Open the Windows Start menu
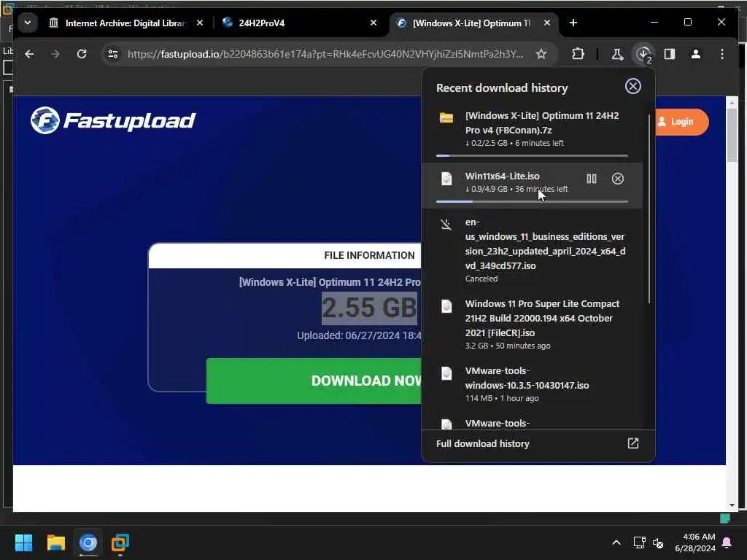 23,542
